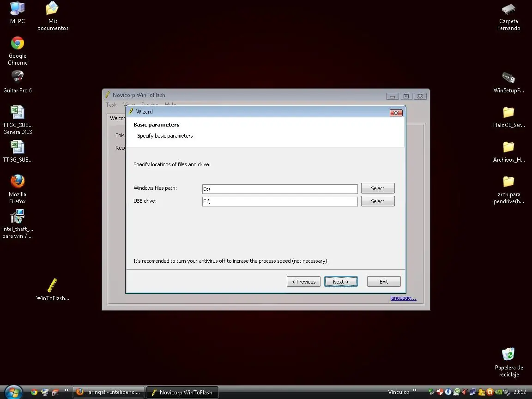Image resolution: width=532 pixels, height=399 pixels.
Task: Minimize the Novicorp WinToFlash window
Action: [x=392, y=97]
